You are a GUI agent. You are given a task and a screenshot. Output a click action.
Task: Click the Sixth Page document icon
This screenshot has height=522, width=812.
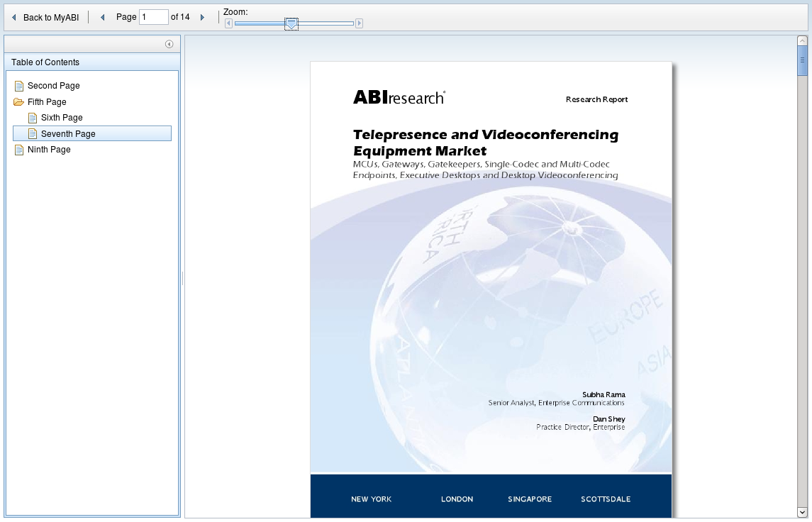[x=33, y=118]
